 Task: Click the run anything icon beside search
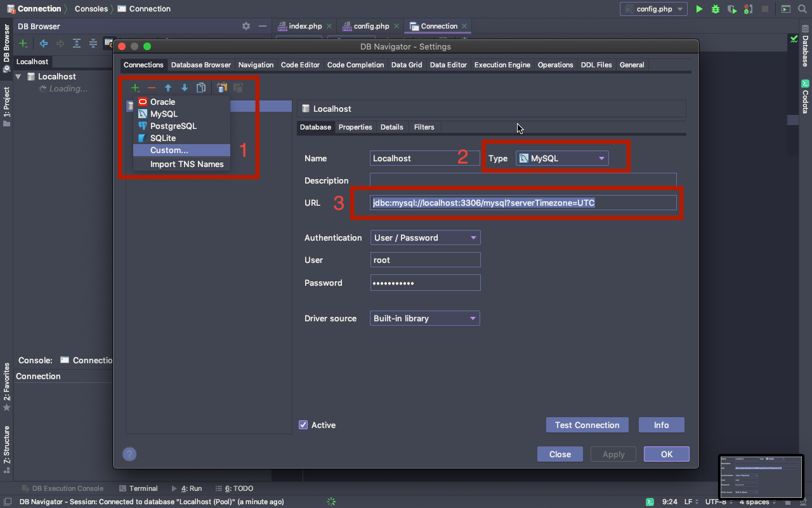(786, 9)
